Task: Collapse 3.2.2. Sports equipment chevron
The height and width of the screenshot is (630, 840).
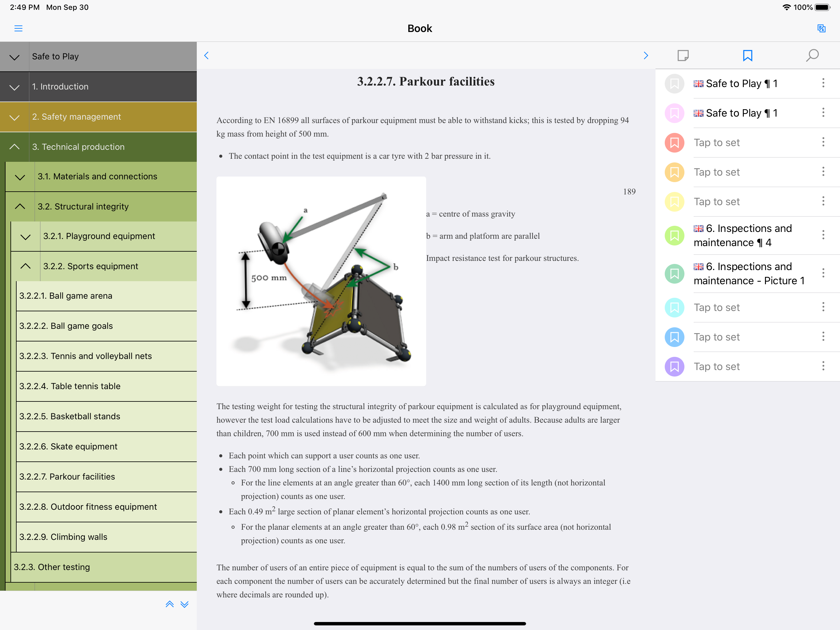Action: (x=26, y=266)
